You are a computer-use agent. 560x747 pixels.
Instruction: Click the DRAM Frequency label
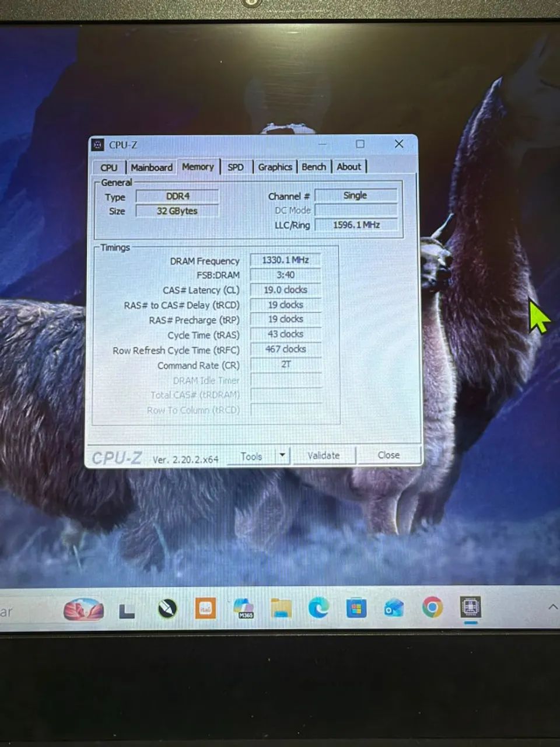coord(205,261)
